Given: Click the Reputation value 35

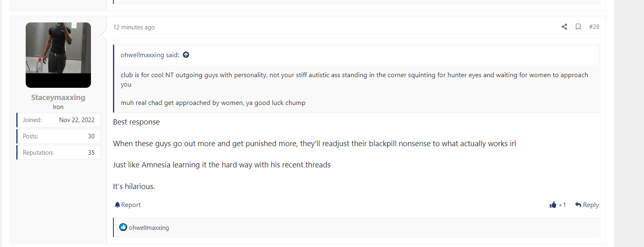Looking at the screenshot, I should (91, 153).
